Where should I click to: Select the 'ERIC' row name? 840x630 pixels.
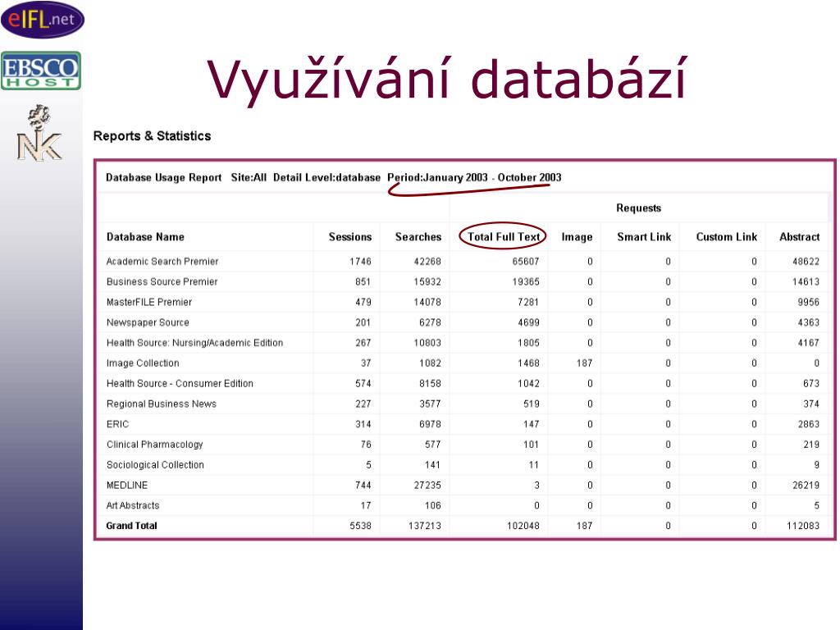pyautogui.click(x=117, y=424)
